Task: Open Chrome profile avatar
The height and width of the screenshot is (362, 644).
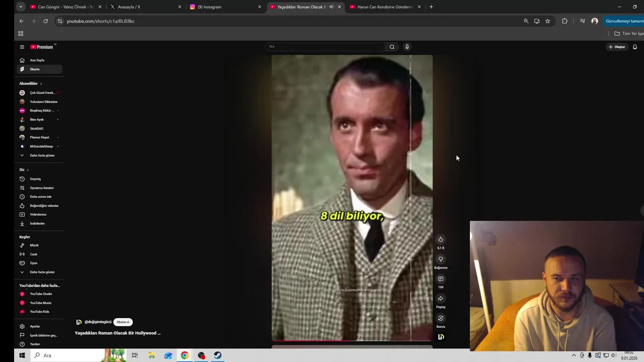Action: click(595, 21)
